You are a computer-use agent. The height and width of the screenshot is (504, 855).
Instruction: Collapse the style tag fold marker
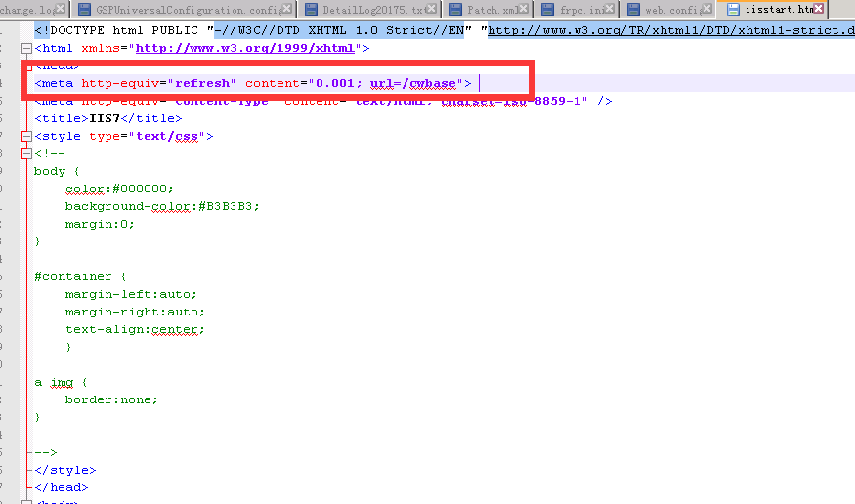tap(26, 137)
